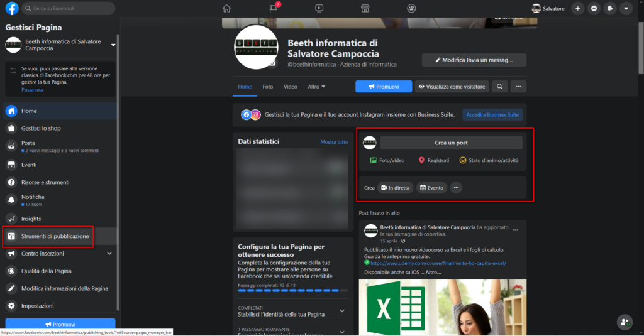Open the account arrow menu
The width and height of the screenshot is (644, 336).
pyautogui.click(x=626, y=8)
